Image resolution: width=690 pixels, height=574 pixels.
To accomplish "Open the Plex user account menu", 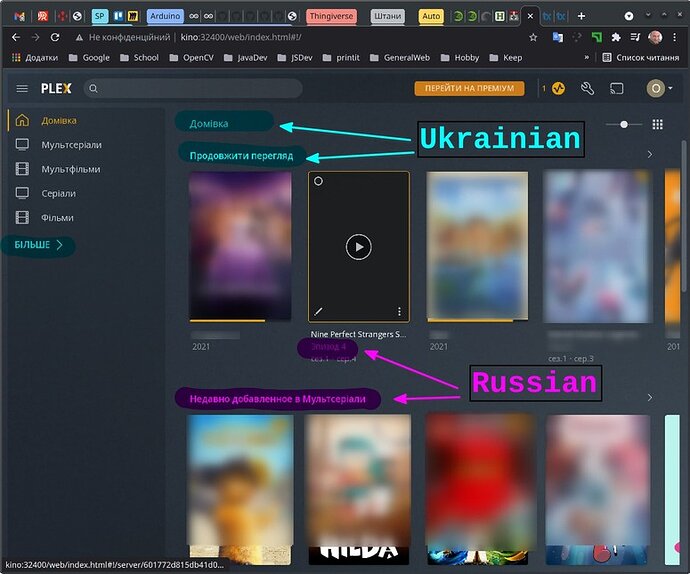I will [659, 89].
